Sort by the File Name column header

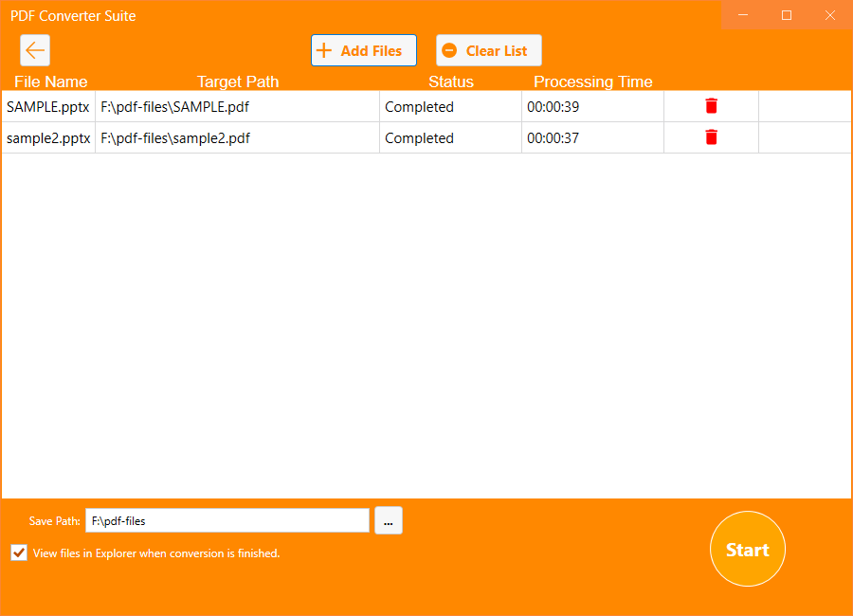tap(50, 82)
